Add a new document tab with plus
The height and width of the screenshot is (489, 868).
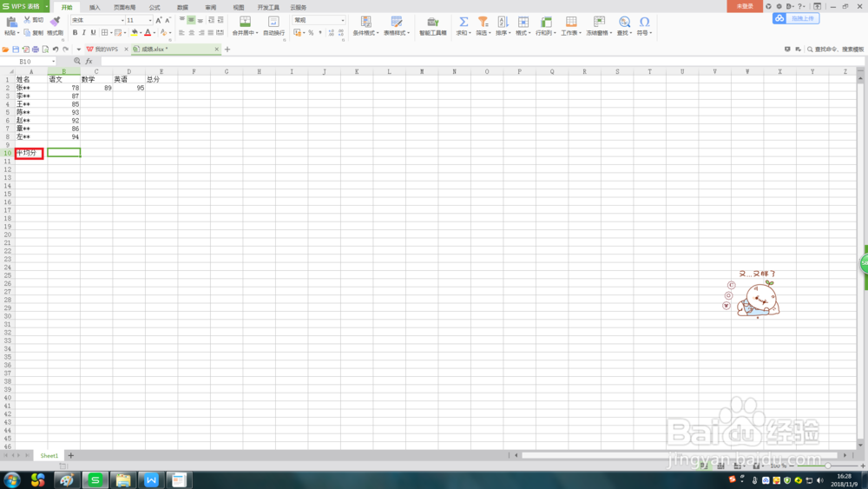pyautogui.click(x=227, y=50)
